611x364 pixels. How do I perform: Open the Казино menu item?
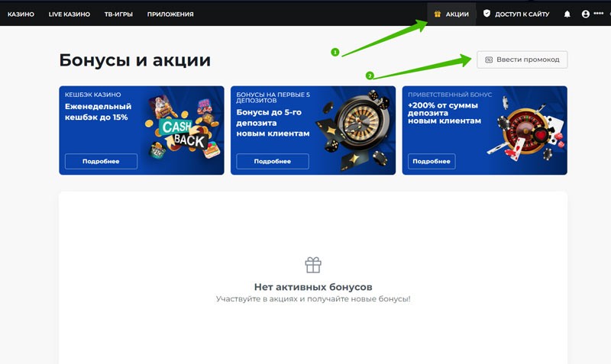21,14
